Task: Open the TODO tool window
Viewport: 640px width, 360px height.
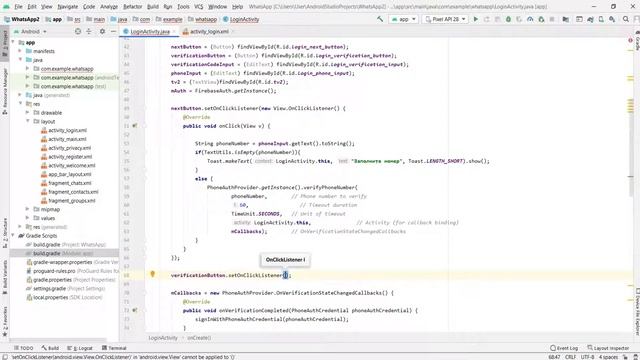Action: (23, 348)
